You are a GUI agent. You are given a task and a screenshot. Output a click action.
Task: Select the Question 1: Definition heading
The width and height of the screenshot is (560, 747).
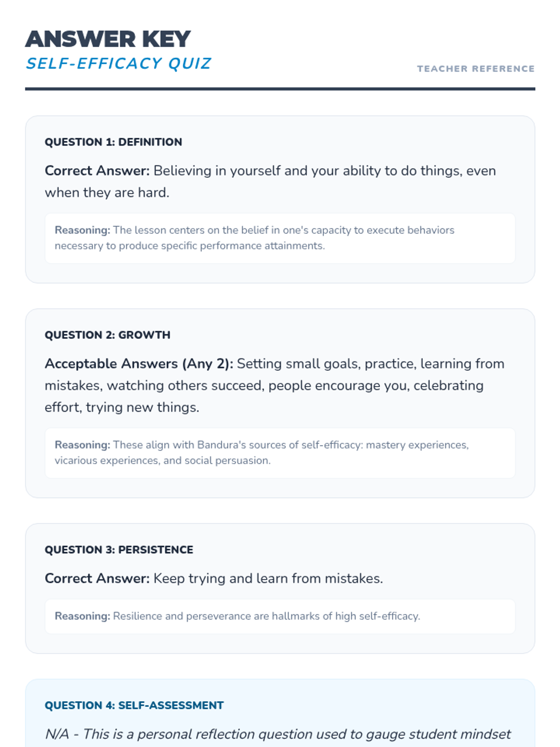(x=113, y=142)
